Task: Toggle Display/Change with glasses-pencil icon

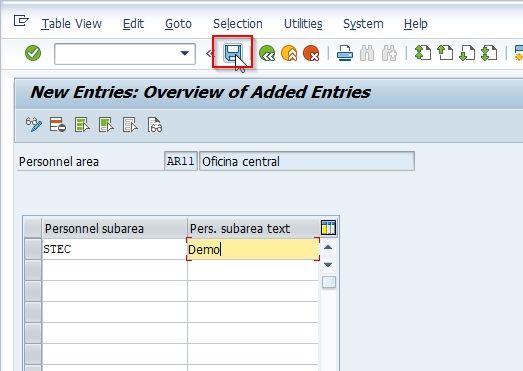Action: click(34, 125)
